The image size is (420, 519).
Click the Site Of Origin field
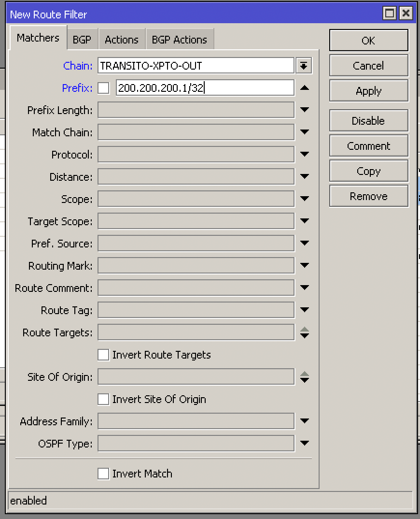pos(196,376)
